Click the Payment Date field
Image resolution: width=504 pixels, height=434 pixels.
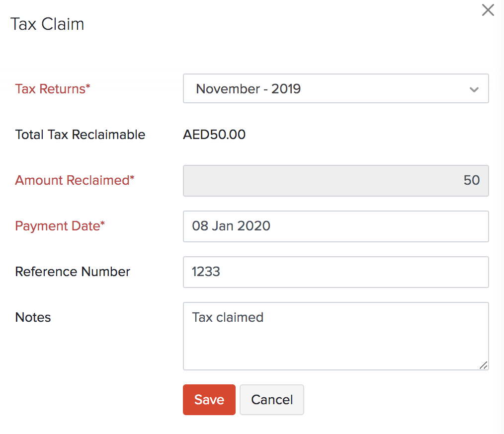[x=336, y=226]
